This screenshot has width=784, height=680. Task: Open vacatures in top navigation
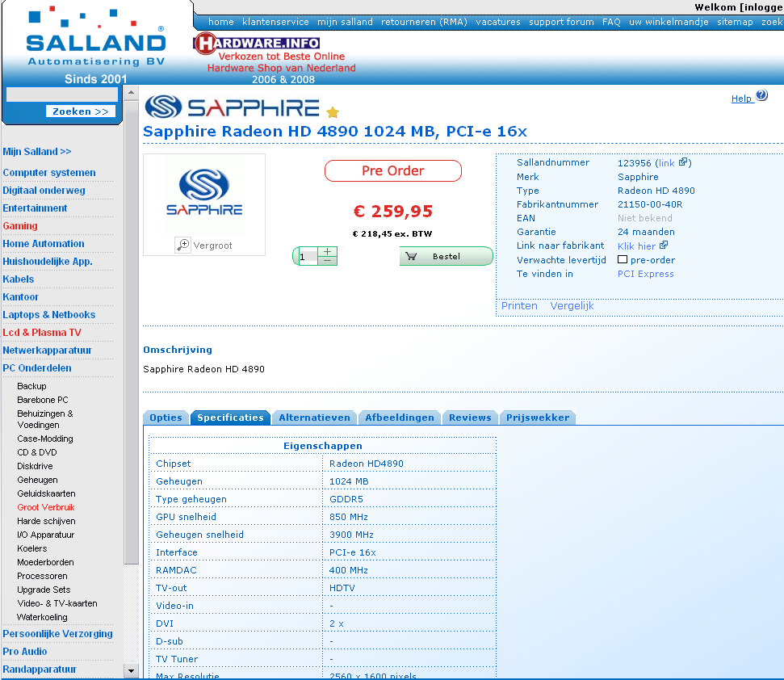[x=498, y=22]
